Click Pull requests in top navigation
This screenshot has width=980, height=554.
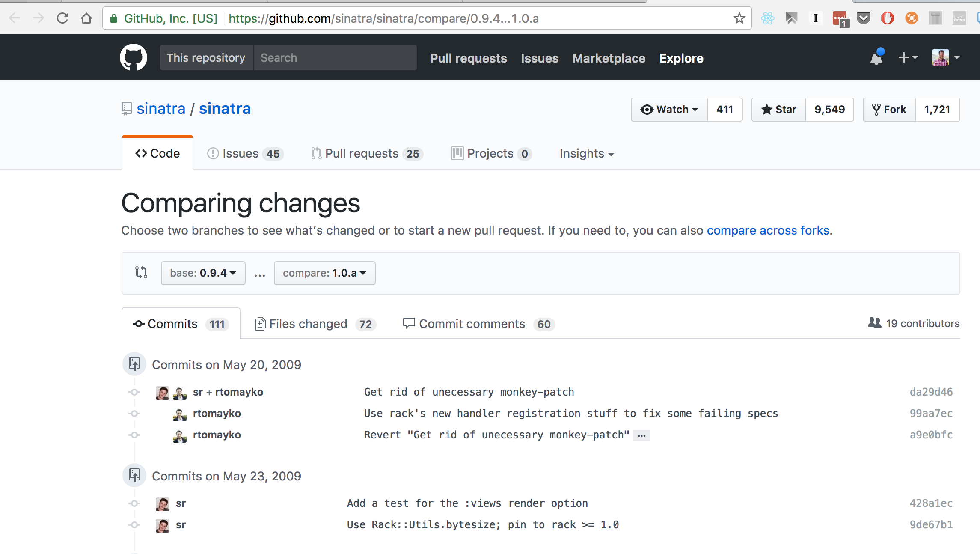click(x=469, y=58)
